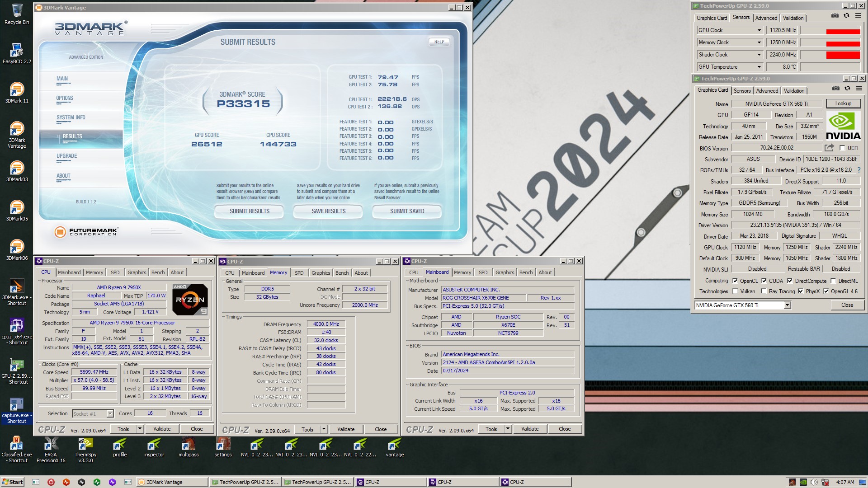Click the BIOS share/export icon in GPU-Z
Image resolution: width=868 pixels, height=488 pixels.
(x=829, y=148)
